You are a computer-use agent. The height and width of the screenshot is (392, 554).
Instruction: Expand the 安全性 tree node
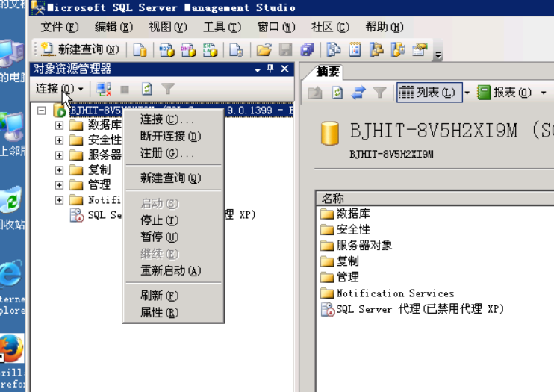(59, 140)
